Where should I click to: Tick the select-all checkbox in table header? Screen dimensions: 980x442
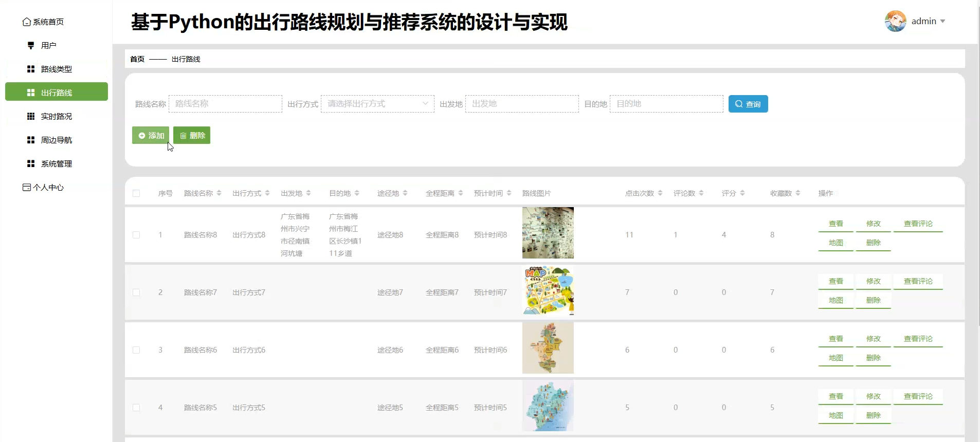[136, 194]
